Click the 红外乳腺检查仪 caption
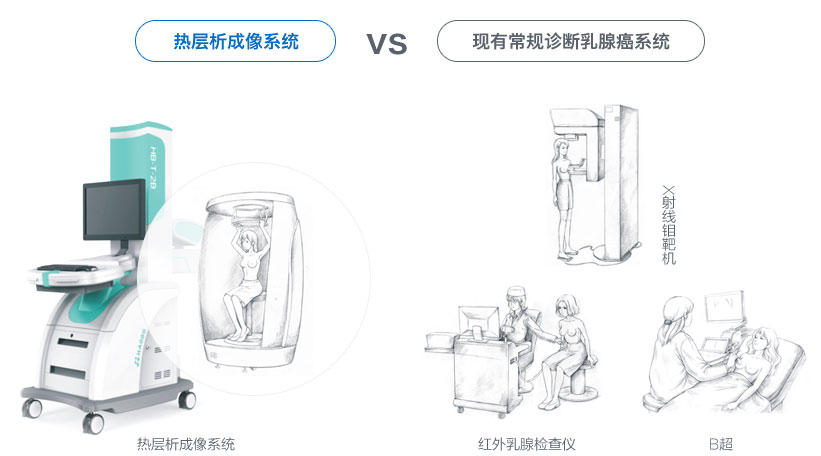This screenshot has height=456, width=821. pyautogui.click(x=527, y=444)
